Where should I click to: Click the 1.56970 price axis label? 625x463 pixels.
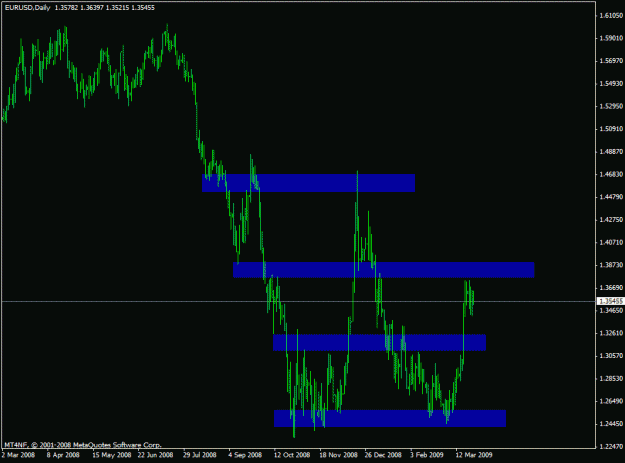click(x=611, y=61)
